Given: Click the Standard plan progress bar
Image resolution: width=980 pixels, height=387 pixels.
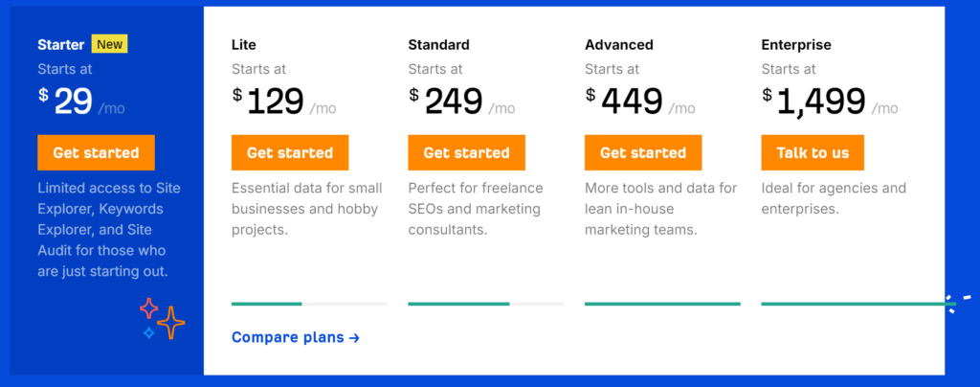Looking at the screenshot, I should point(485,304).
